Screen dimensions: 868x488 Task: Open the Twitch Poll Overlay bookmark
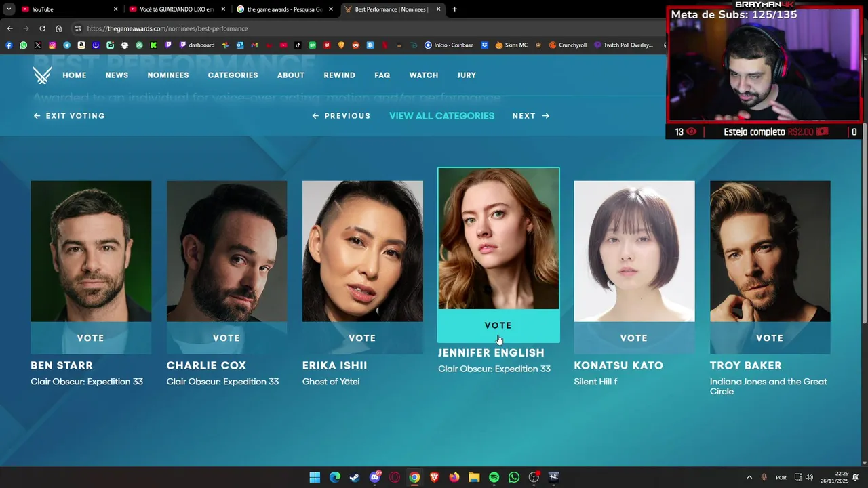tap(623, 45)
